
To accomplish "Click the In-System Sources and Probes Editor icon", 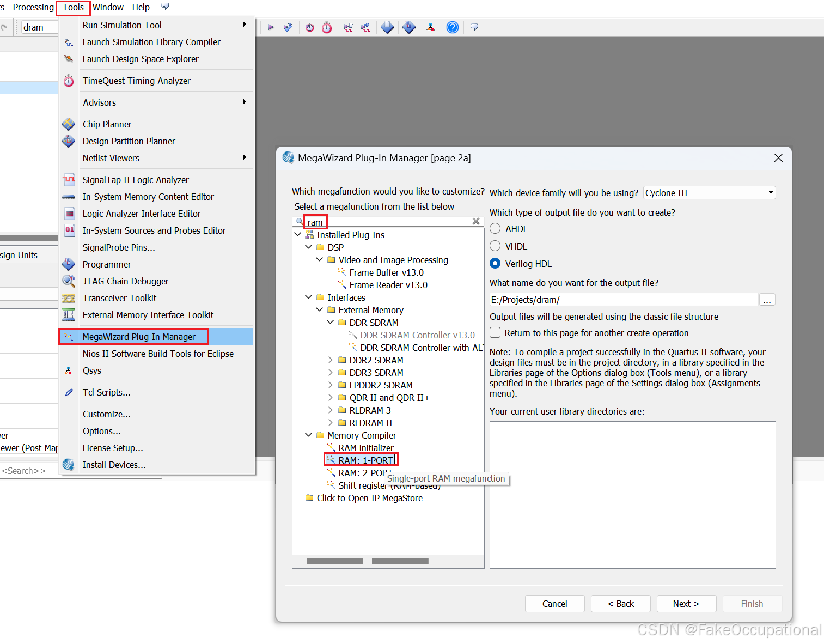I will [x=70, y=230].
